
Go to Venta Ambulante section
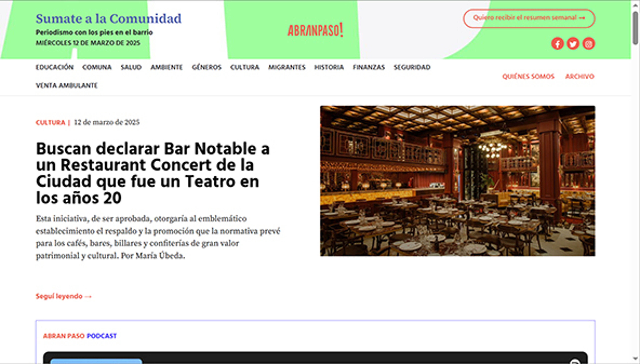point(66,85)
